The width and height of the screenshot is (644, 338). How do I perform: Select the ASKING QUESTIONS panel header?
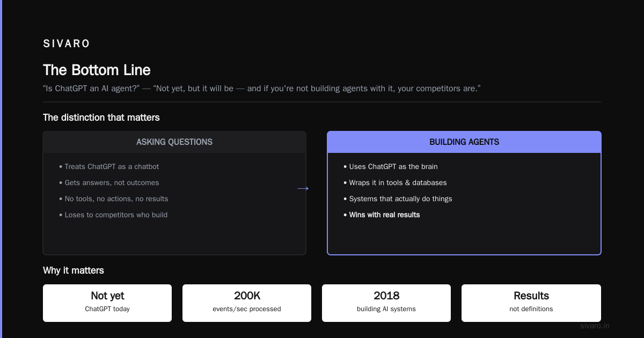174,142
